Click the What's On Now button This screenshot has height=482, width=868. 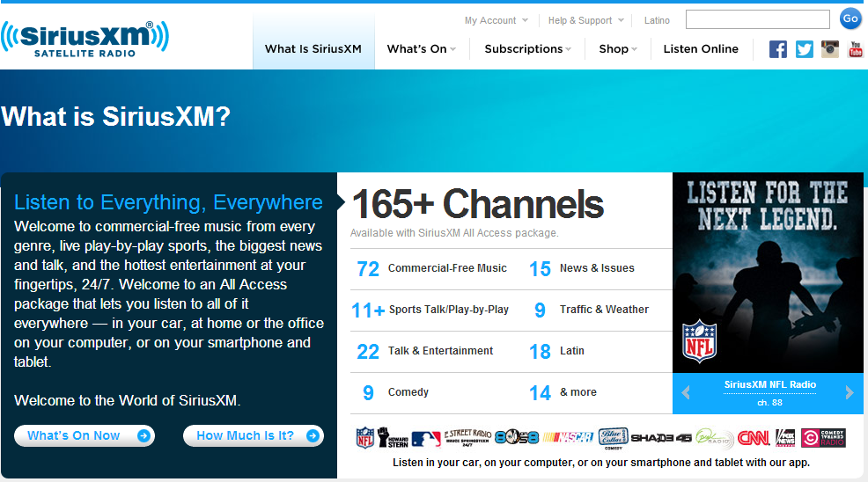85,435
